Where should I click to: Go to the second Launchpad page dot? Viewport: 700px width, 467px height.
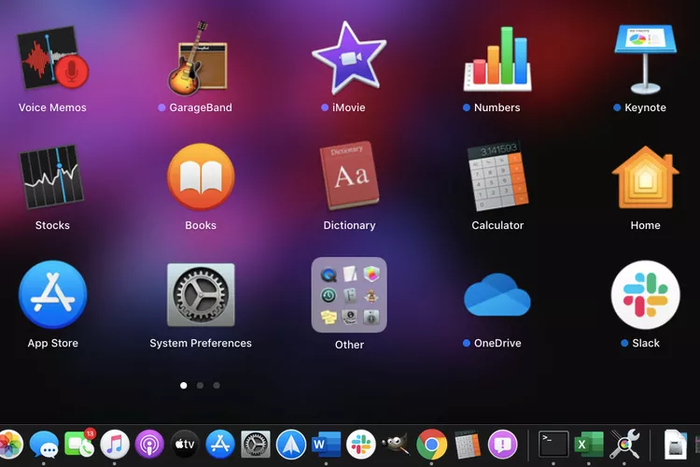click(200, 385)
